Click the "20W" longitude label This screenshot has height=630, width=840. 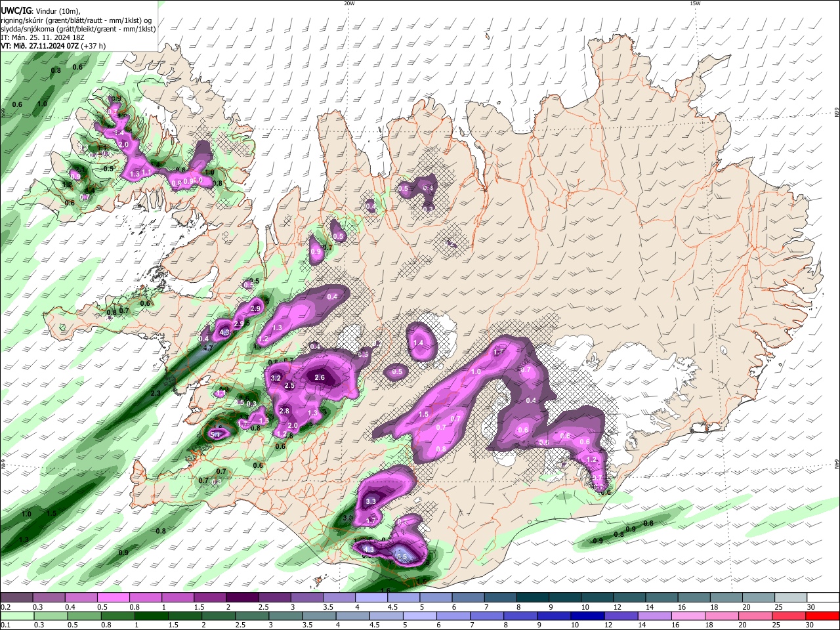pos(350,3)
